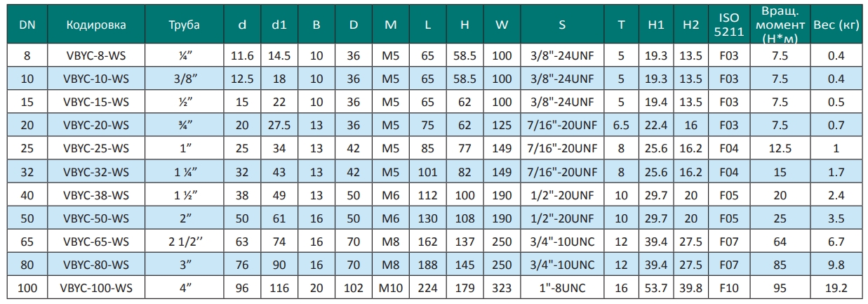Select the Вращ. момент (Н*м) header
The width and height of the screenshot is (868, 304).
[777, 25]
